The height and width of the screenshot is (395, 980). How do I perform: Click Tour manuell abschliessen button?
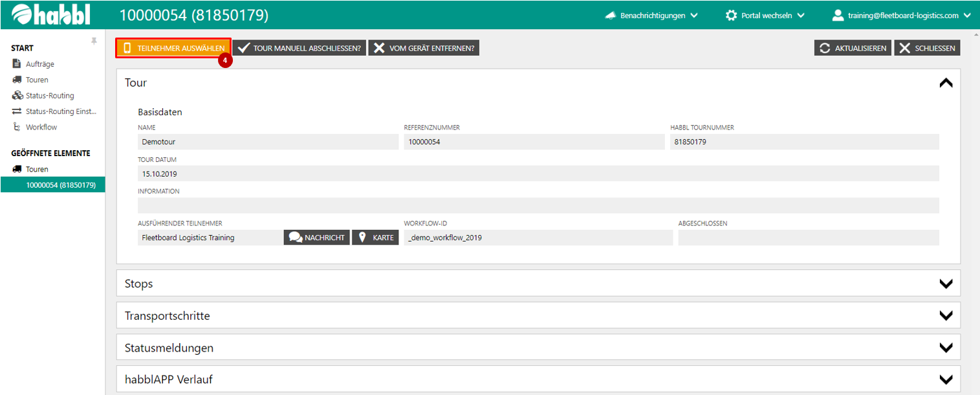click(299, 48)
